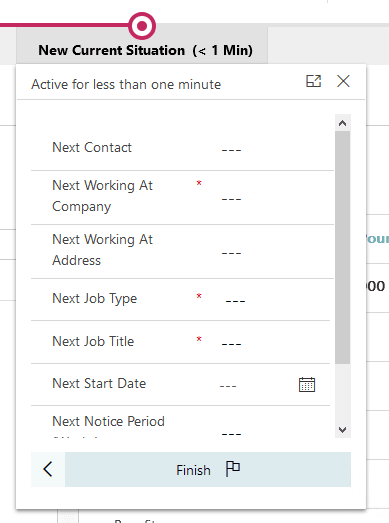
Task: Click the 'Next Job Title' label
Action: tap(93, 342)
